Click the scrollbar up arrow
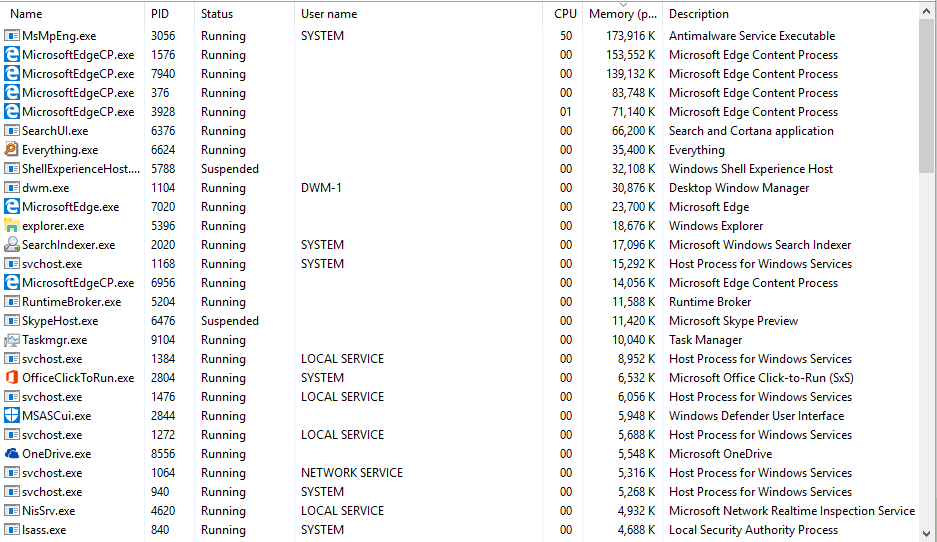 [927, 11]
